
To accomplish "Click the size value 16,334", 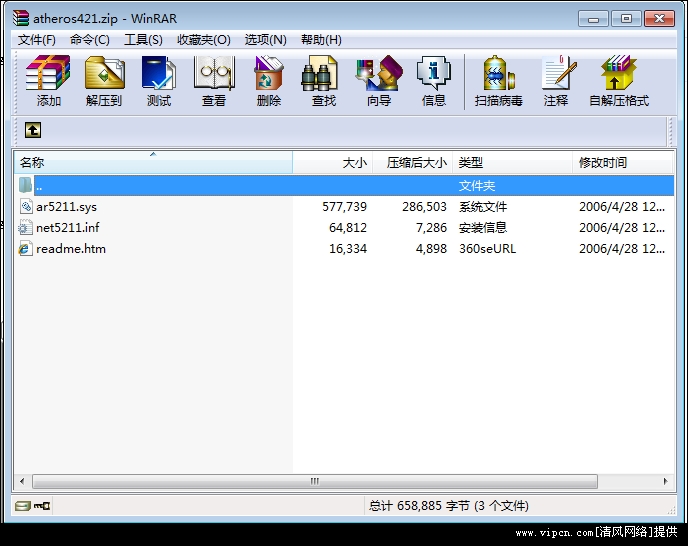I will point(348,248).
